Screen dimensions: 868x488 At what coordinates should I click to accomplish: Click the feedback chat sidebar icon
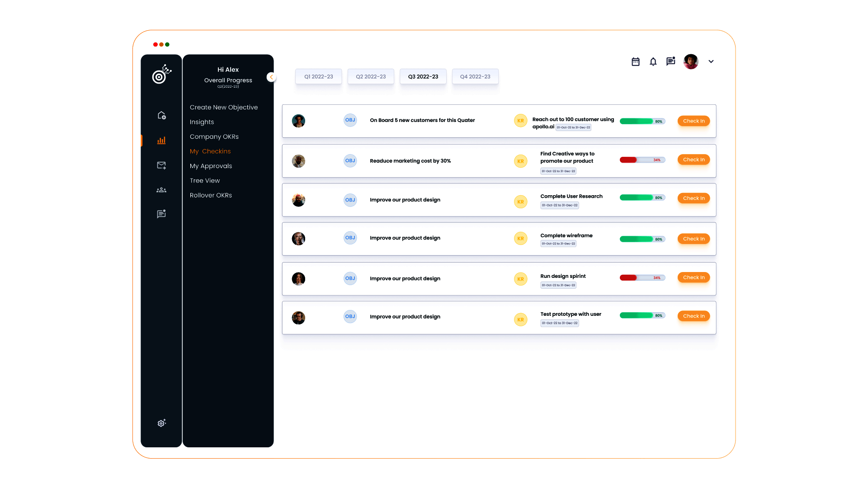point(161,214)
